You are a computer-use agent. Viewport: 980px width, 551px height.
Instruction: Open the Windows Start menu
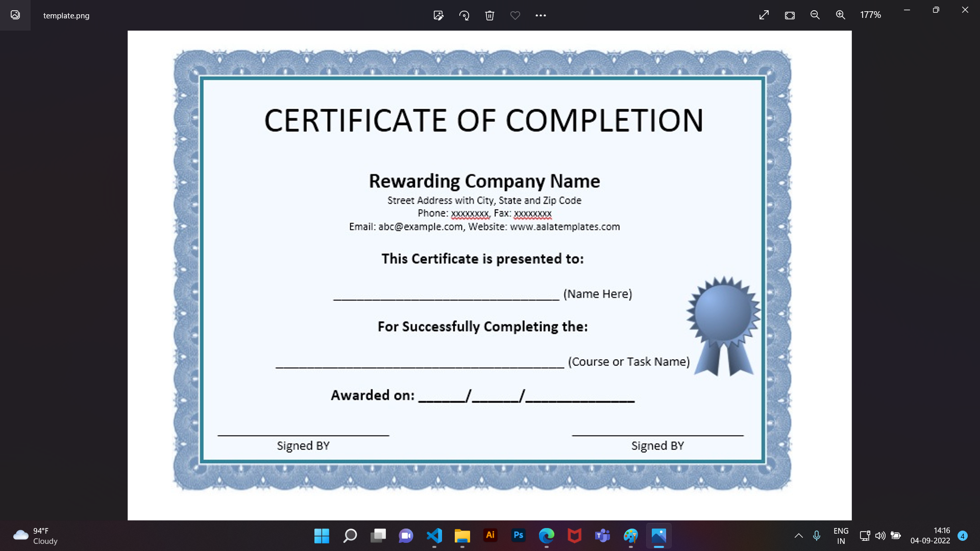click(322, 536)
